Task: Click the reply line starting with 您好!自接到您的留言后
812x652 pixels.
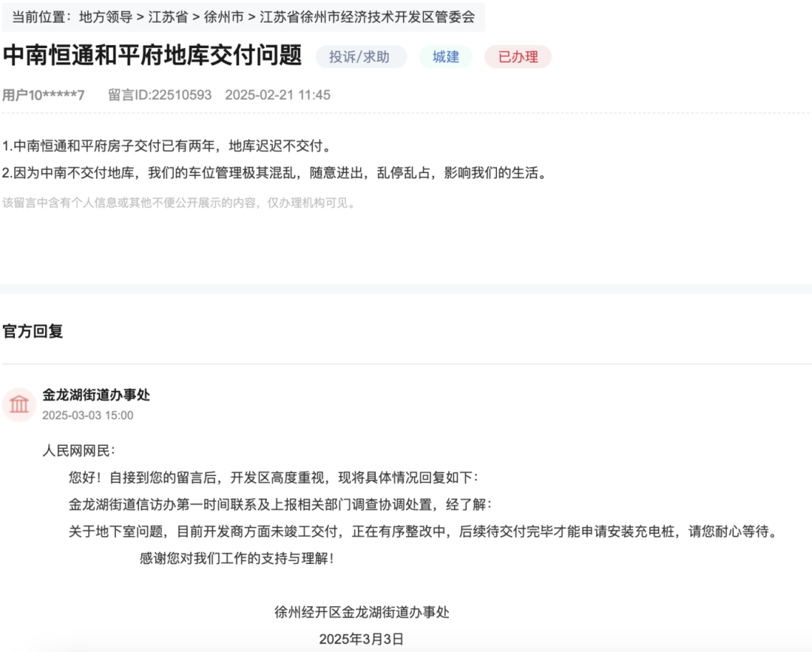Action: pos(274,478)
